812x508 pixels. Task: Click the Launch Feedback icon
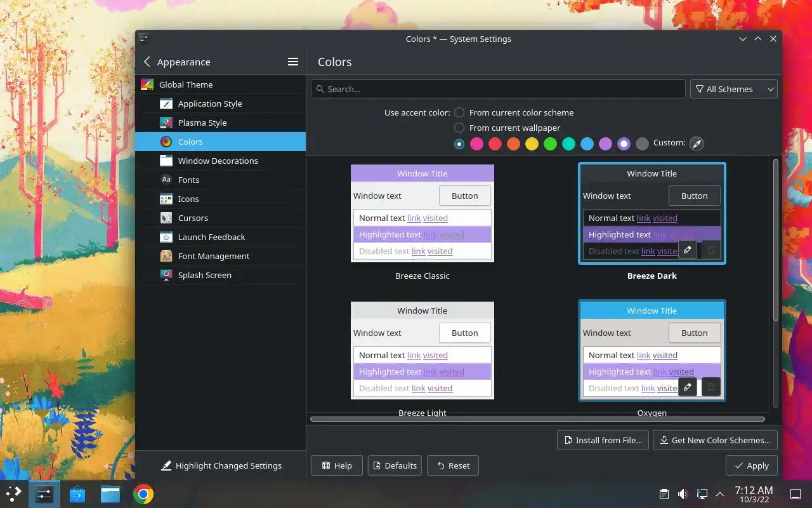166,237
